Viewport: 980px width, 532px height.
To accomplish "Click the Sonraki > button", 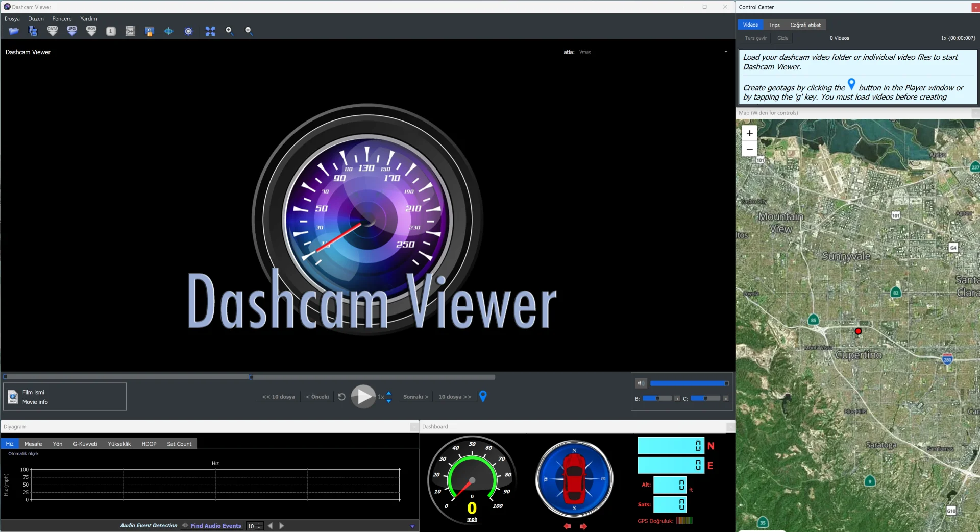I will point(415,397).
